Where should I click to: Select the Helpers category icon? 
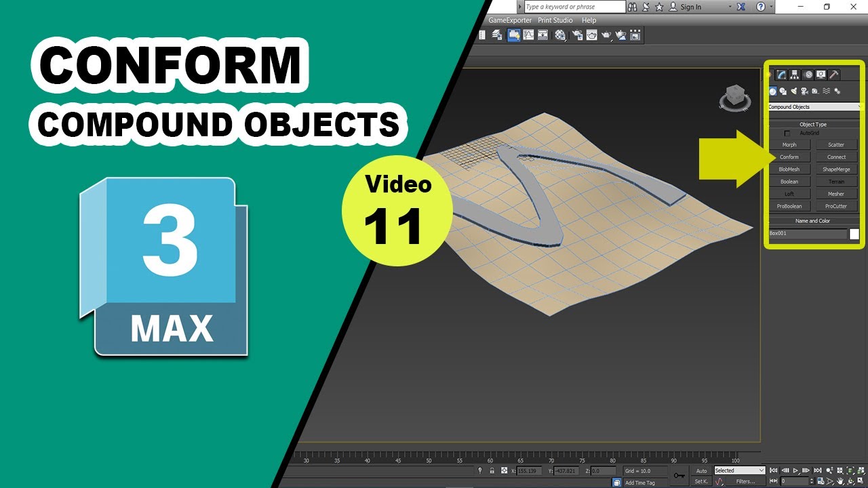[x=815, y=91]
